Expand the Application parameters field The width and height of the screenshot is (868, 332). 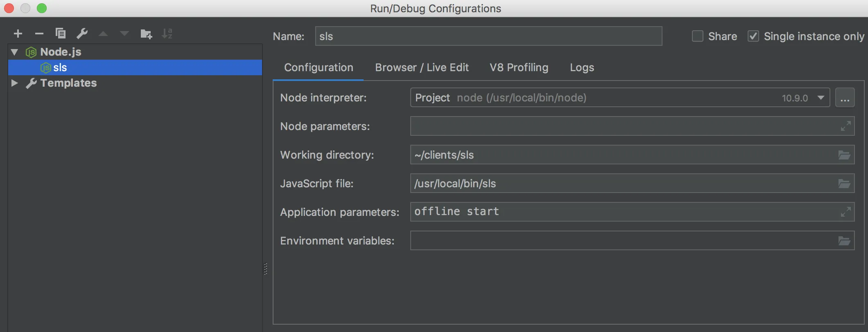pyautogui.click(x=845, y=212)
